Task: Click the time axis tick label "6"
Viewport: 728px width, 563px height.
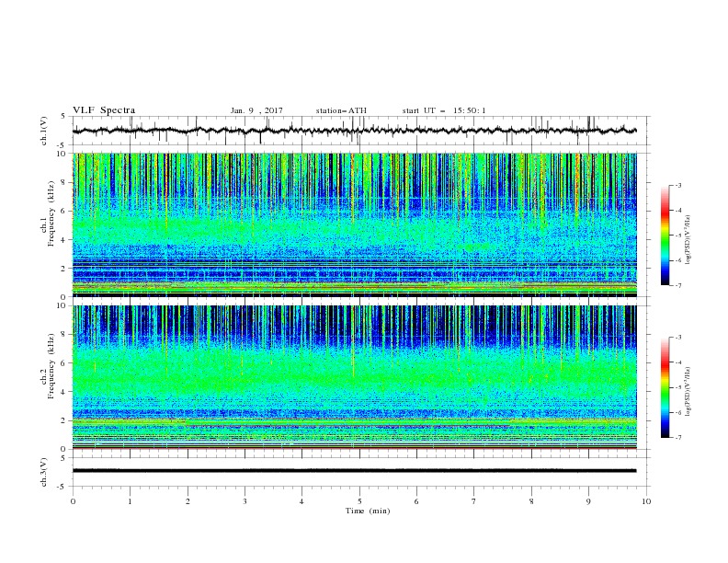Action: tap(416, 501)
